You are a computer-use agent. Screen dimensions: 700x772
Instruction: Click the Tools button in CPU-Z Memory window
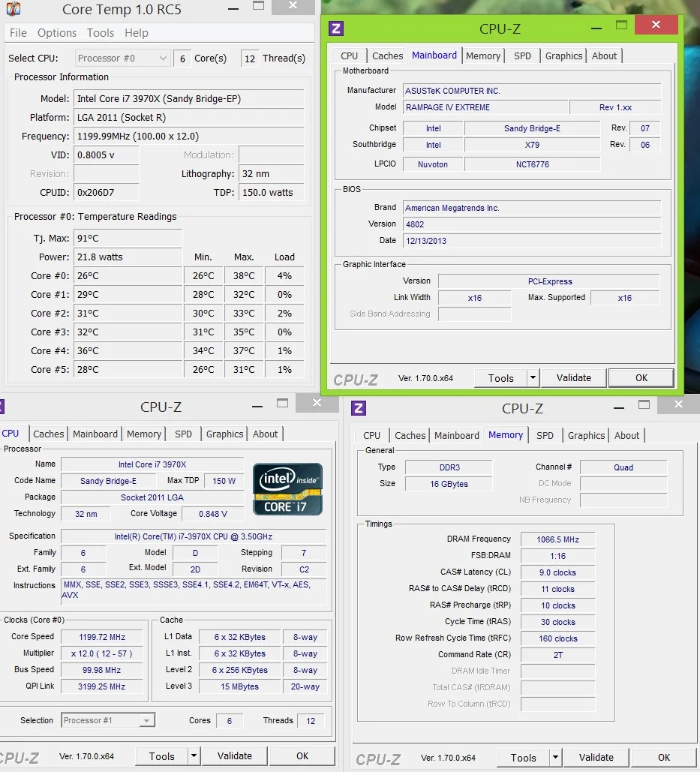point(523,758)
